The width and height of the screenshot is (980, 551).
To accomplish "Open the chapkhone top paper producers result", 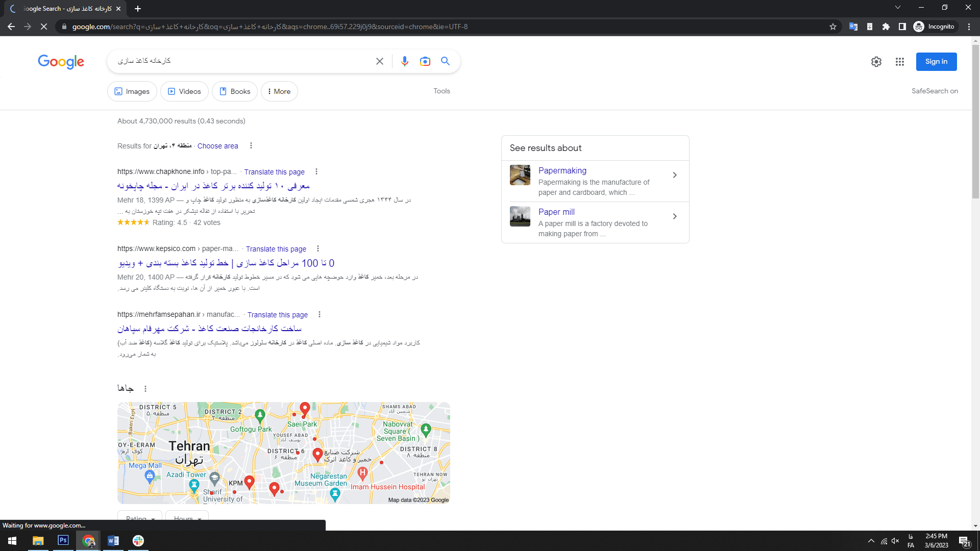I will 213,186.
